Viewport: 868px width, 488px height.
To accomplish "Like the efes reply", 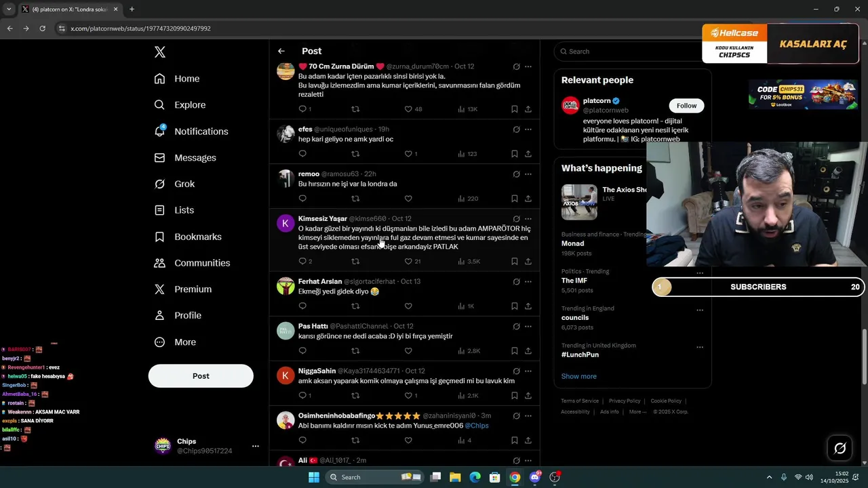I will [408, 154].
